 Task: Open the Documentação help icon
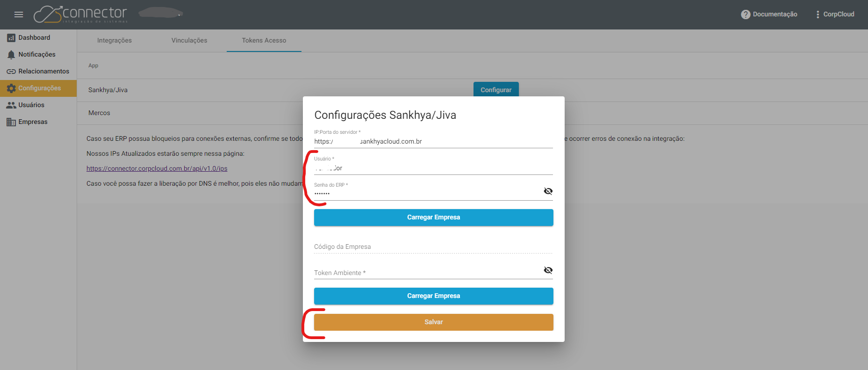(x=746, y=15)
